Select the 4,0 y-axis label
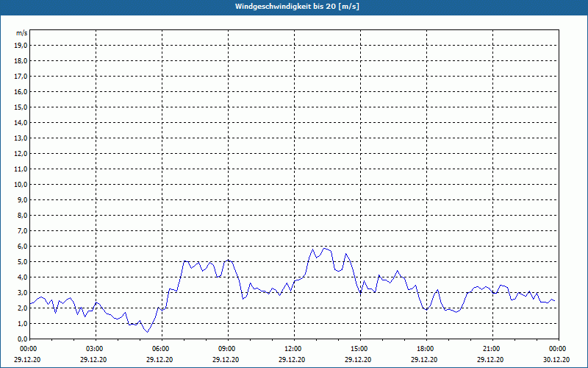588x368 pixels. (x=22, y=277)
